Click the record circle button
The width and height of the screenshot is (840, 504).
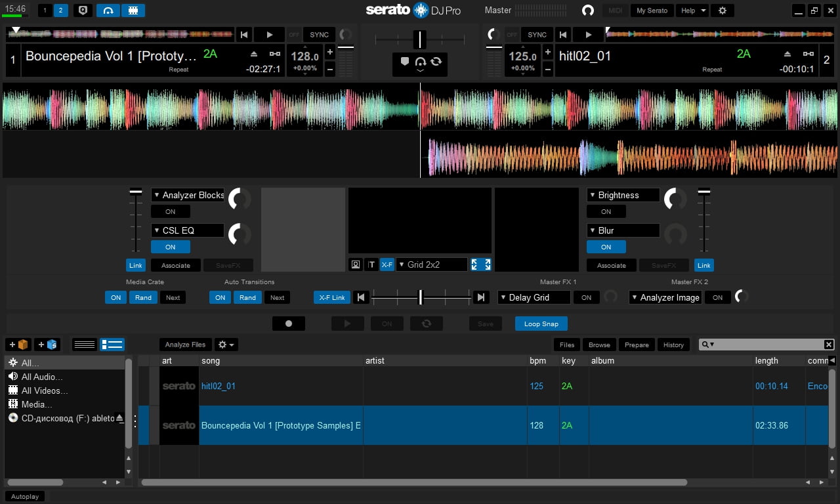click(x=289, y=324)
